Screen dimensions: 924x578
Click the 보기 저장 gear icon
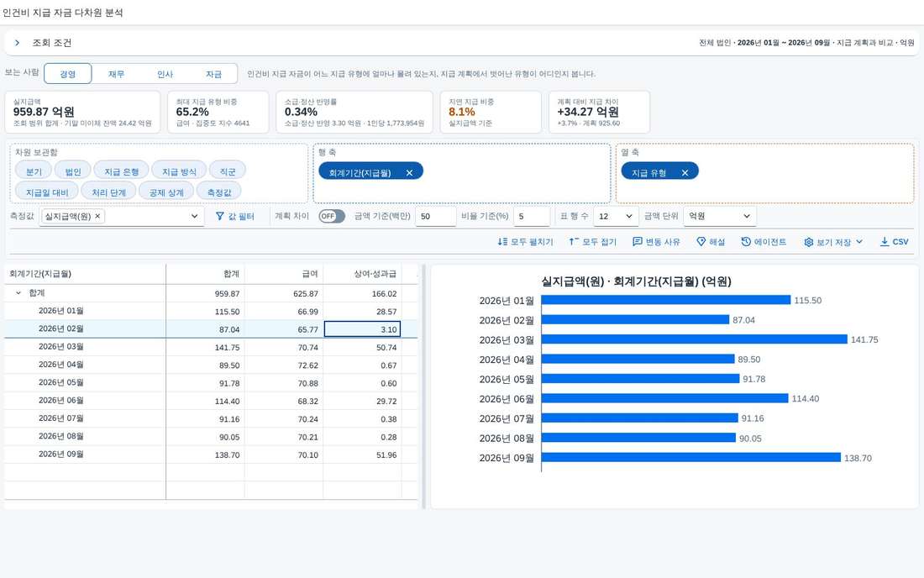pyautogui.click(x=808, y=242)
